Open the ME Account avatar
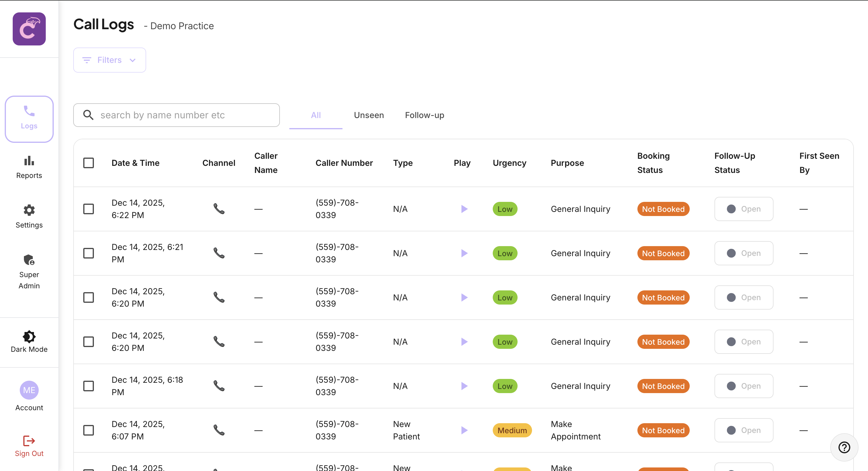The height and width of the screenshot is (471, 868). coord(29,390)
